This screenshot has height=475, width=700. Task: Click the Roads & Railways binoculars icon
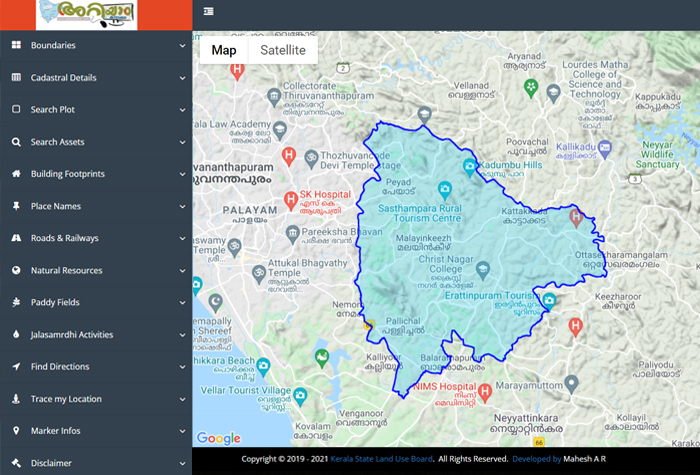16,238
